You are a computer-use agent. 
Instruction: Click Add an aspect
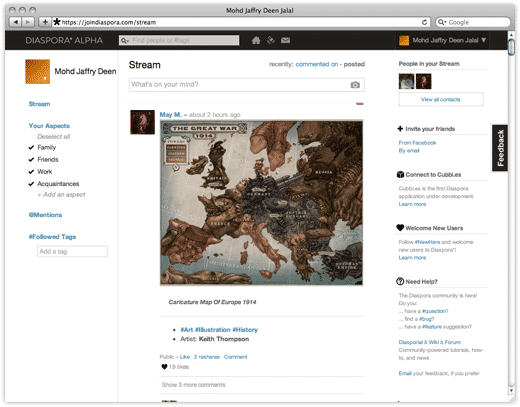click(61, 195)
